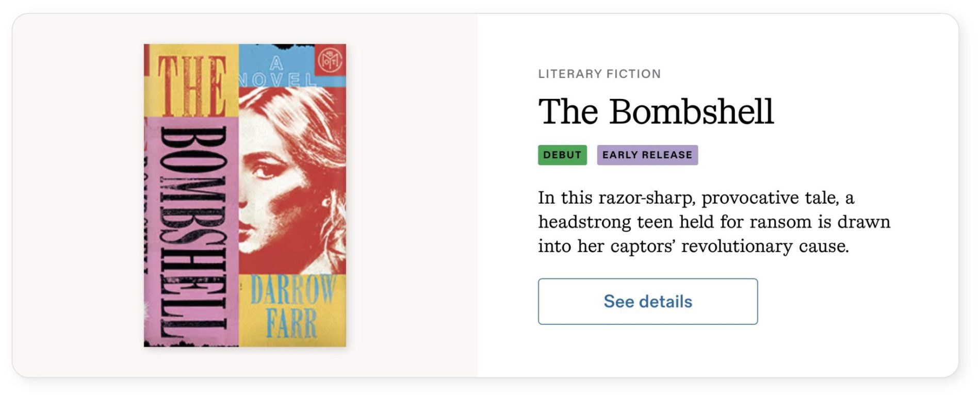
Task: Click "revolutionary cause" in the book description
Action: [x=764, y=246]
